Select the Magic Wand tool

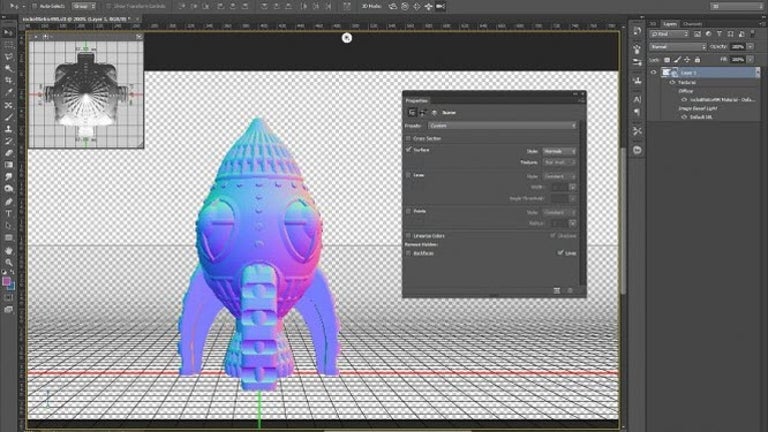[8, 68]
